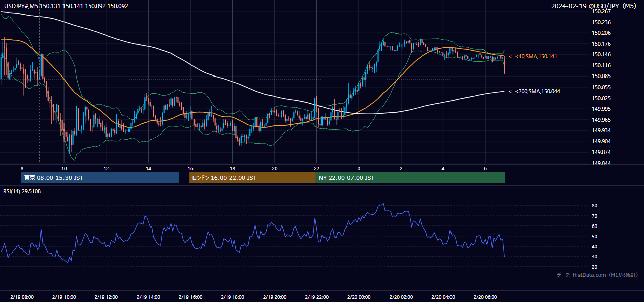The width and height of the screenshot is (644, 302).
Task: Open the HistData.com data source credit
Action: point(597,275)
